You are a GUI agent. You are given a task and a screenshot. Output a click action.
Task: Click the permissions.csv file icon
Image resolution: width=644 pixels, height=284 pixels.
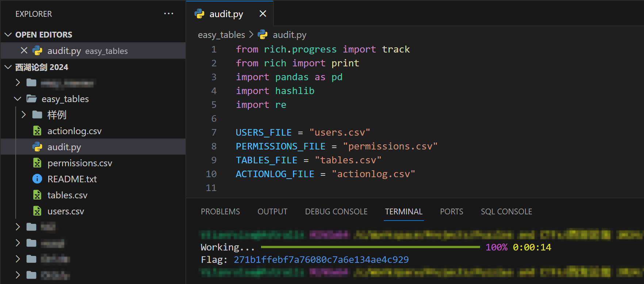(x=37, y=163)
